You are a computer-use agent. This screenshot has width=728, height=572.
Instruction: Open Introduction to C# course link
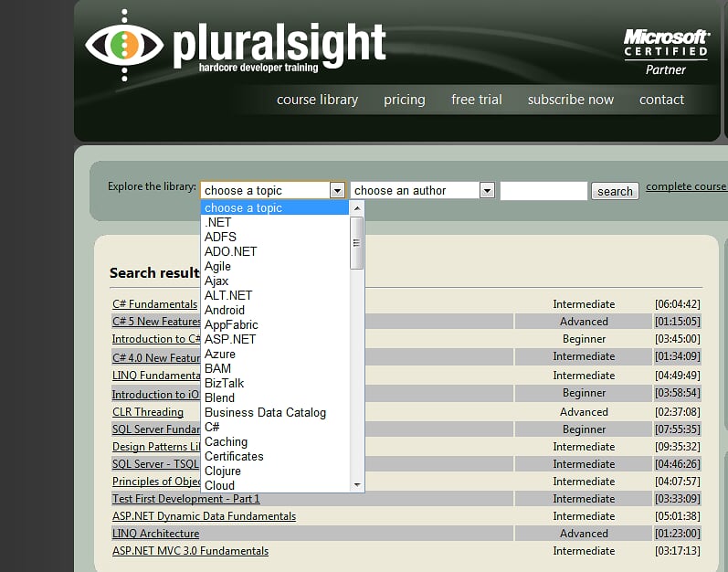(156, 339)
